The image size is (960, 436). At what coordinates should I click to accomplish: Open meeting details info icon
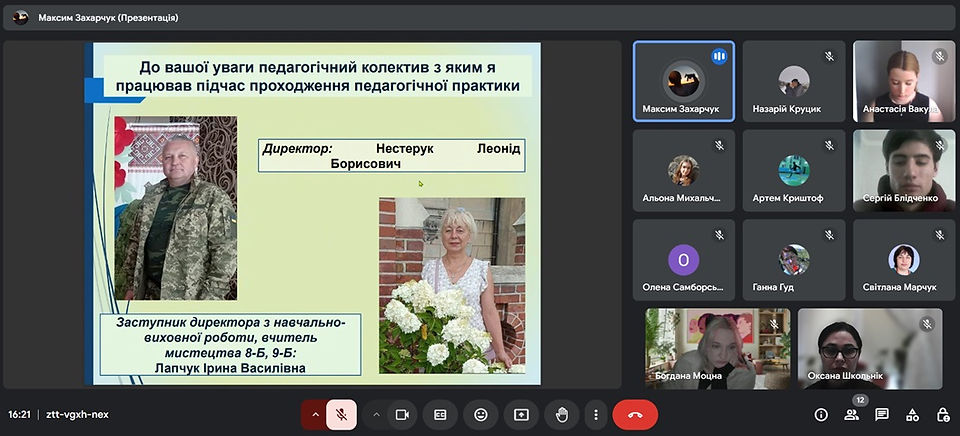pyautogui.click(x=821, y=415)
